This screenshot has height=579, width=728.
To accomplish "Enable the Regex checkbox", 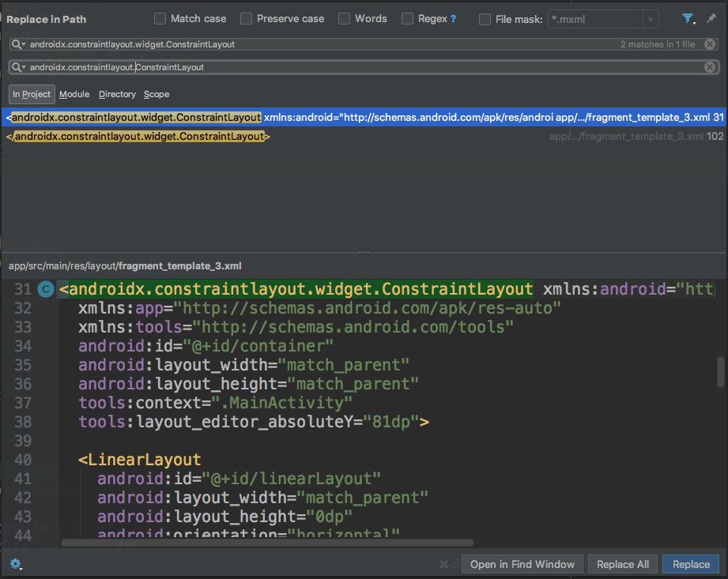I will coord(407,18).
